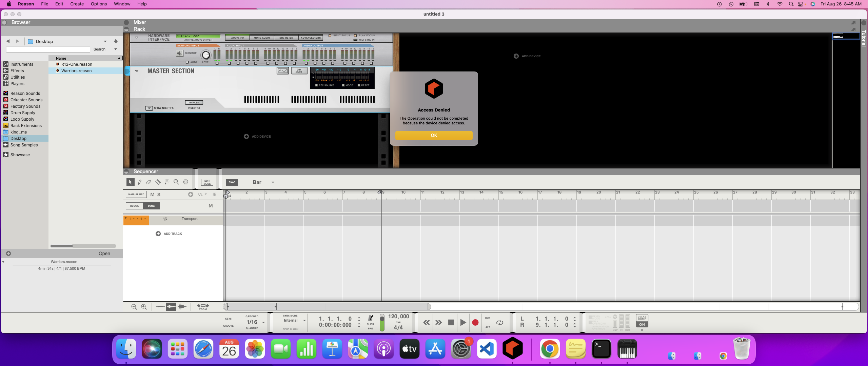Viewport: 868px width, 366px height.
Task: Select the Pencil tool in sequencer
Action: [139, 182]
